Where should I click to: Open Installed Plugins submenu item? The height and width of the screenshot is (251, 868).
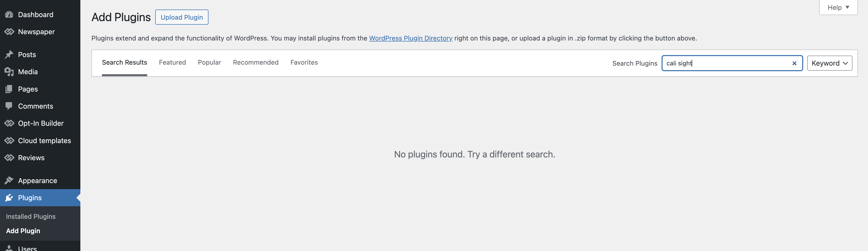31,216
